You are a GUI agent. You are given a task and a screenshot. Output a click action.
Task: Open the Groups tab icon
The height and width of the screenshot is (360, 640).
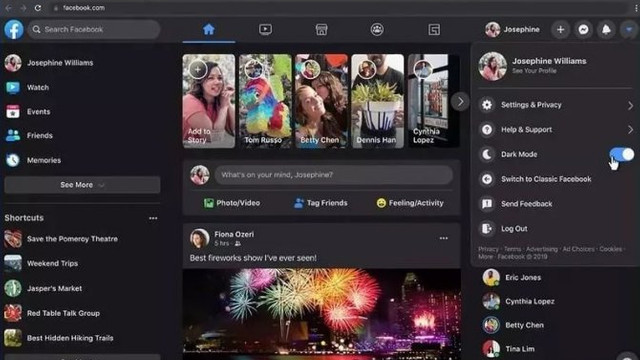pyautogui.click(x=377, y=29)
